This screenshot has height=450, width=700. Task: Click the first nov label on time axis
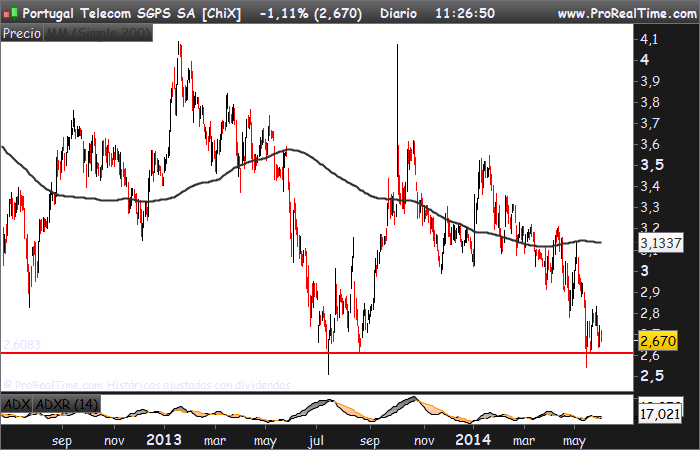(x=114, y=441)
